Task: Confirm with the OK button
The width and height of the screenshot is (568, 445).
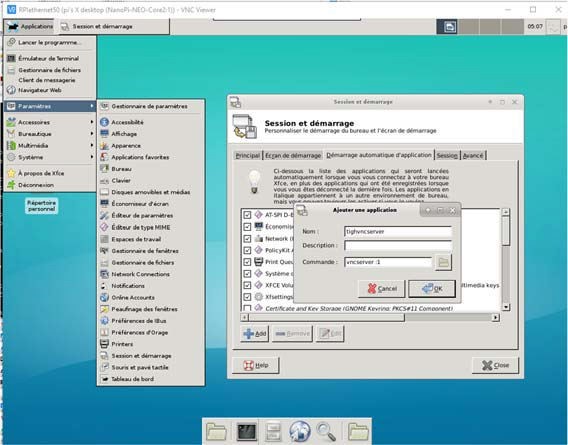Action: click(432, 289)
